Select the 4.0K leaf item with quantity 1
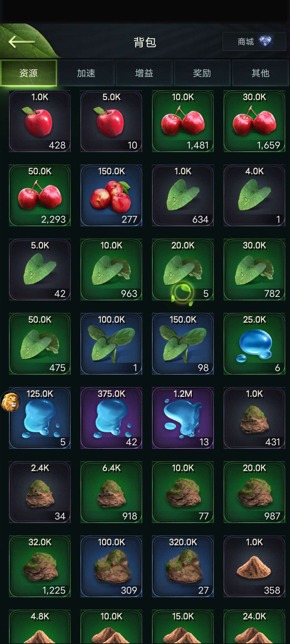The height and width of the screenshot is (644, 290). (254, 195)
